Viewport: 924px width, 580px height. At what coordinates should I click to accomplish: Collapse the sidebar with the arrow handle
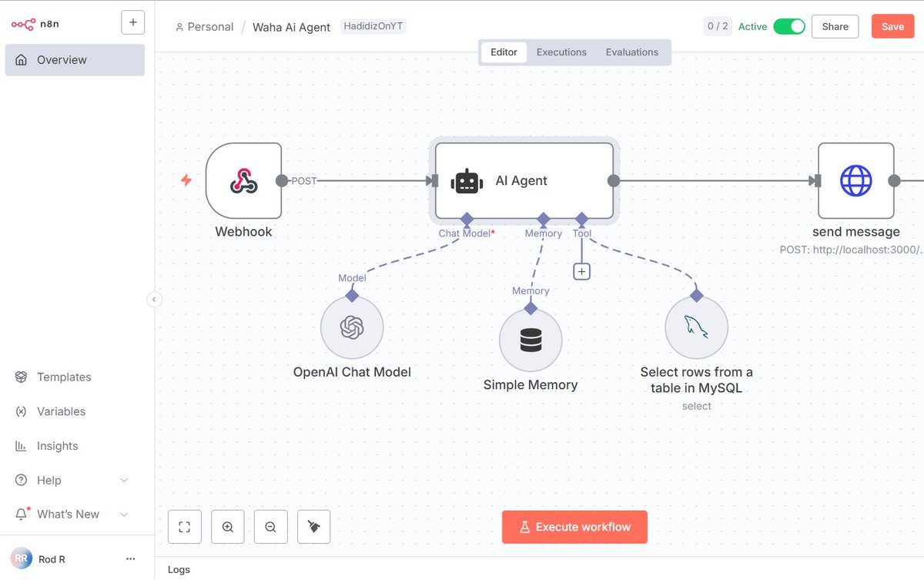(155, 300)
